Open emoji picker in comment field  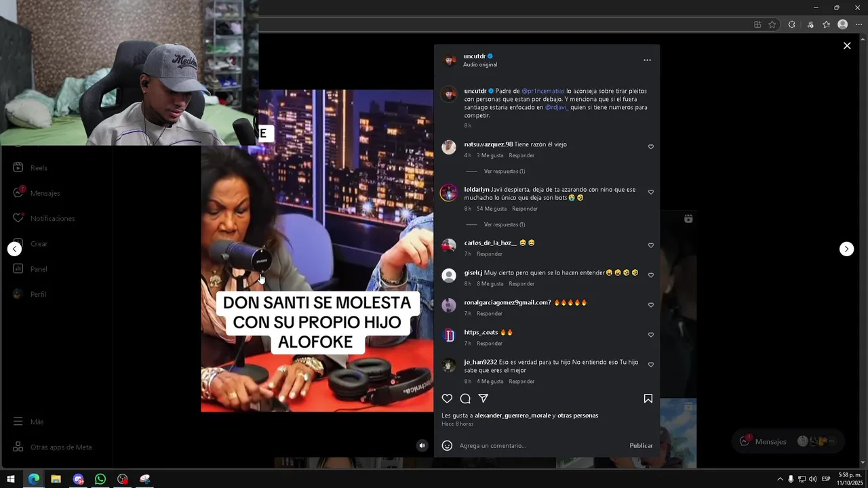tap(447, 445)
